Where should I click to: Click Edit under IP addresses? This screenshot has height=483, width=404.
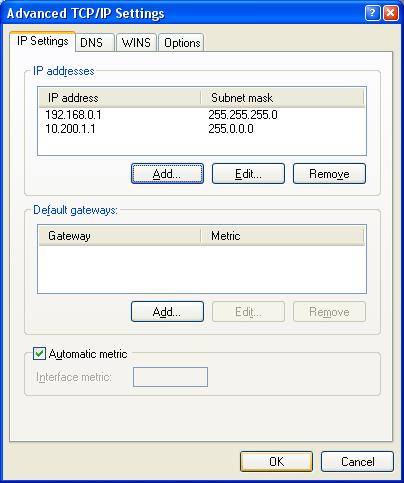pos(248,173)
